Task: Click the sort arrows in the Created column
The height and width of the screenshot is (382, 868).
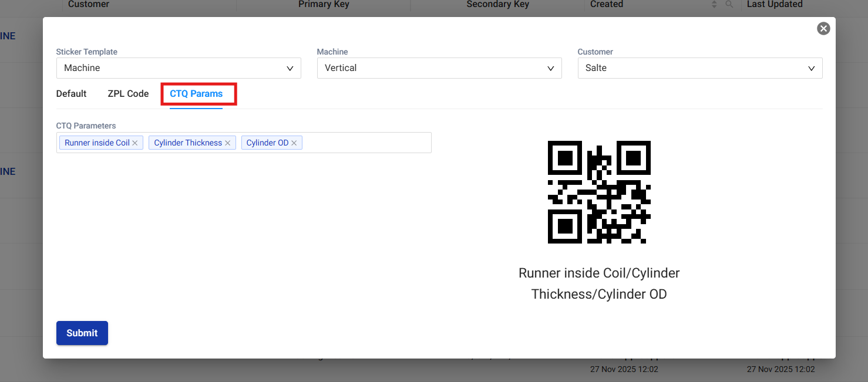Action: (x=714, y=5)
